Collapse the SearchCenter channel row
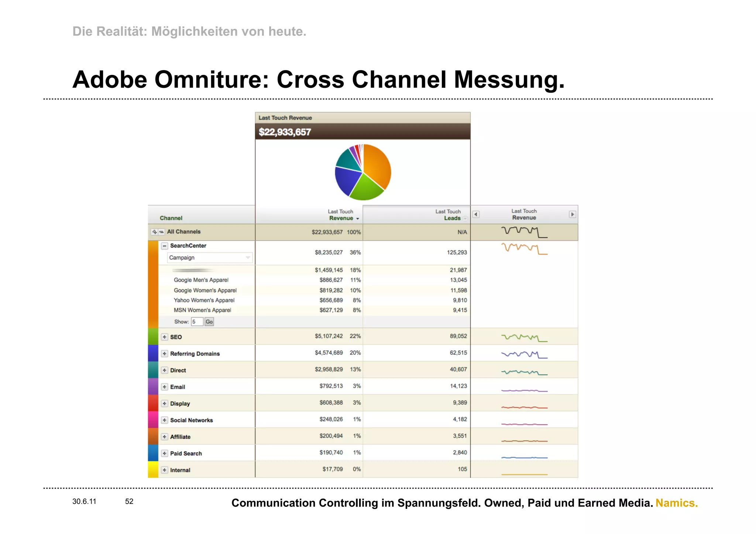The width and height of the screenshot is (756, 534). click(165, 246)
